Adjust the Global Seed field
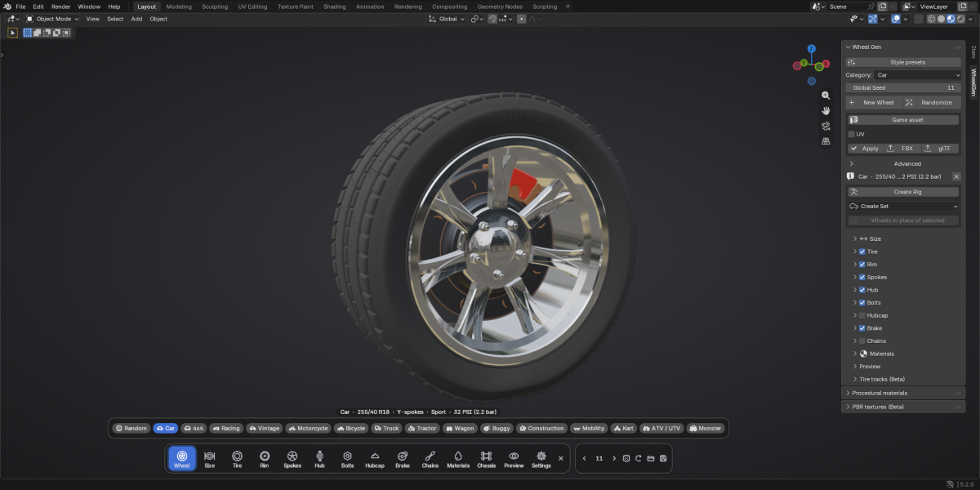This screenshot has height=490, width=980. pos(904,87)
